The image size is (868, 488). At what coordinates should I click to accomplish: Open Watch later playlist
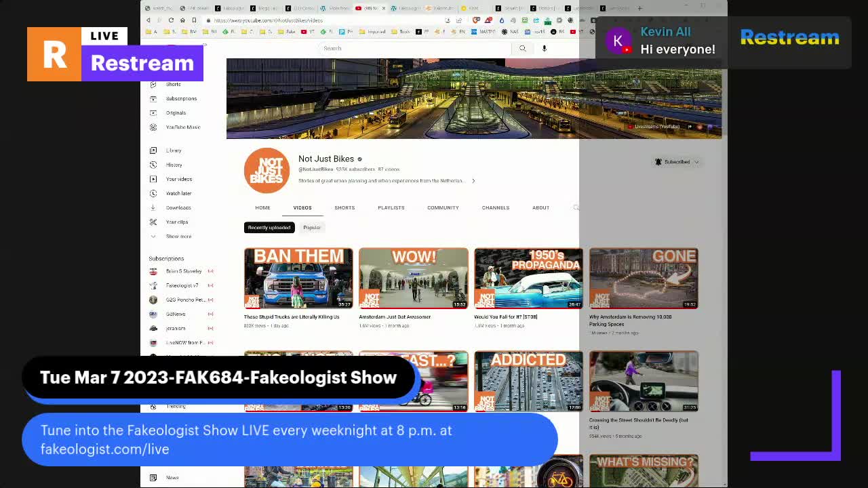[x=178, y=193]
